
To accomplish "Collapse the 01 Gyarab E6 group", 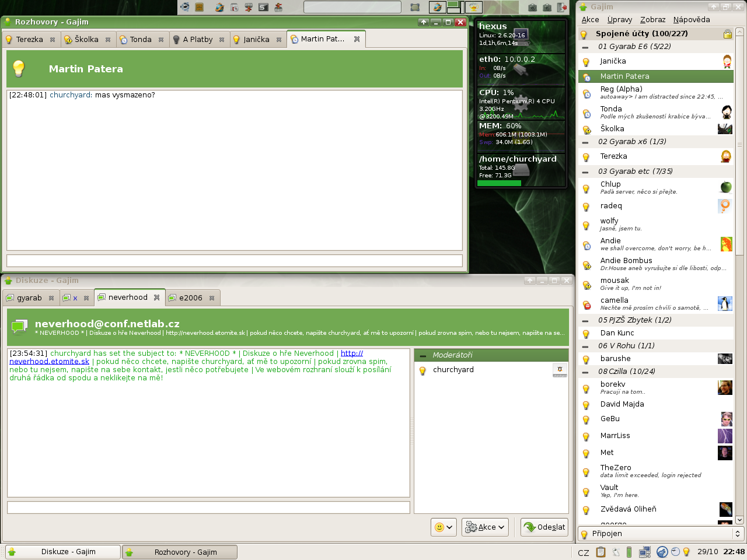I will tap(585, 47).
